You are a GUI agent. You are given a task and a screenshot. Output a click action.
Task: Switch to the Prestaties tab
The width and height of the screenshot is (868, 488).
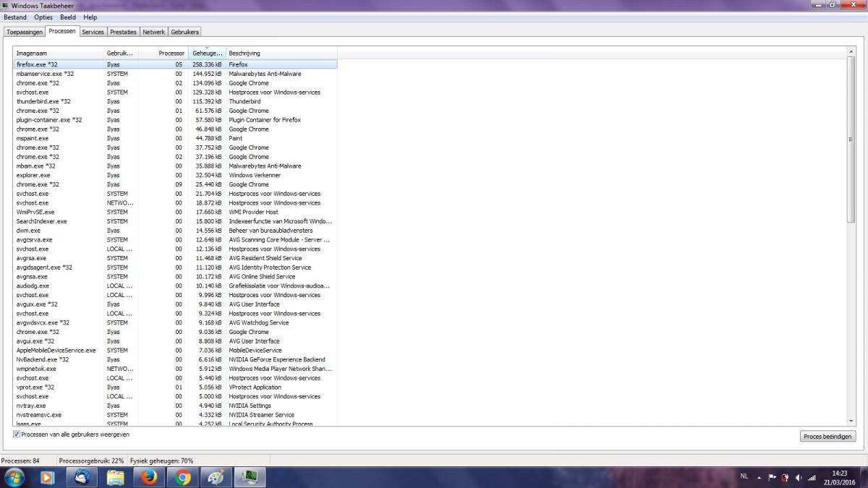123,32
